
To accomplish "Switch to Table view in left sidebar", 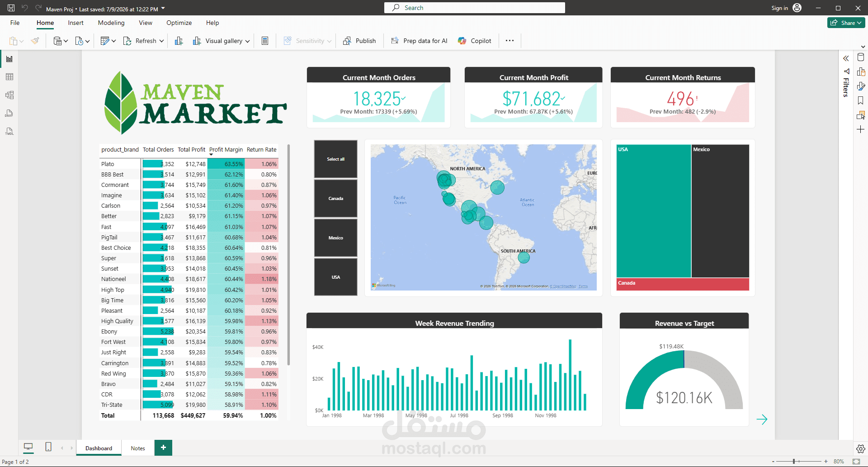I will pos(9,77).
